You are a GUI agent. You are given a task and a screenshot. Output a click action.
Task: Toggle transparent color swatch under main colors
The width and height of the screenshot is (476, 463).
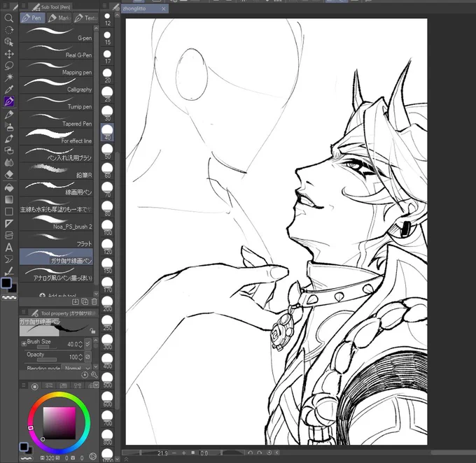pos(9,298)
